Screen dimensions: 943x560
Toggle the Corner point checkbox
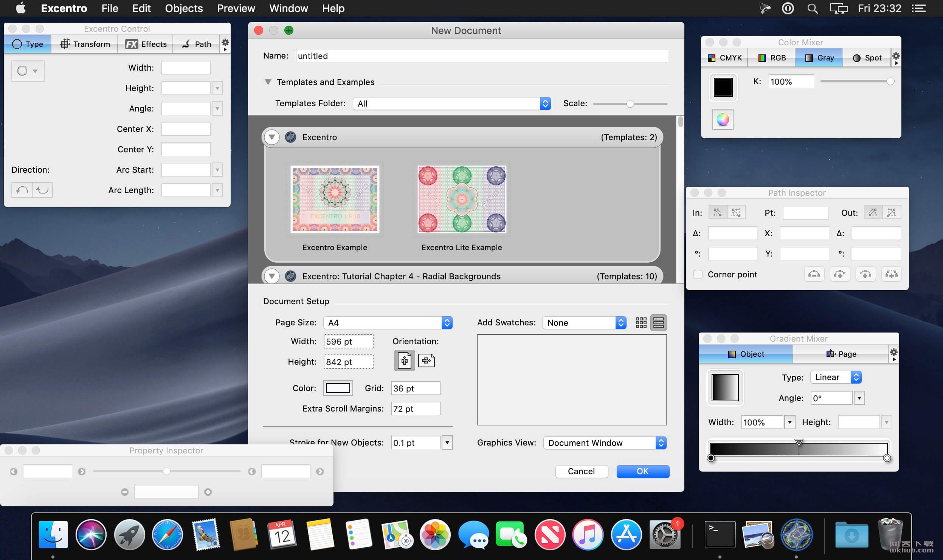click(x=698, y=274)
